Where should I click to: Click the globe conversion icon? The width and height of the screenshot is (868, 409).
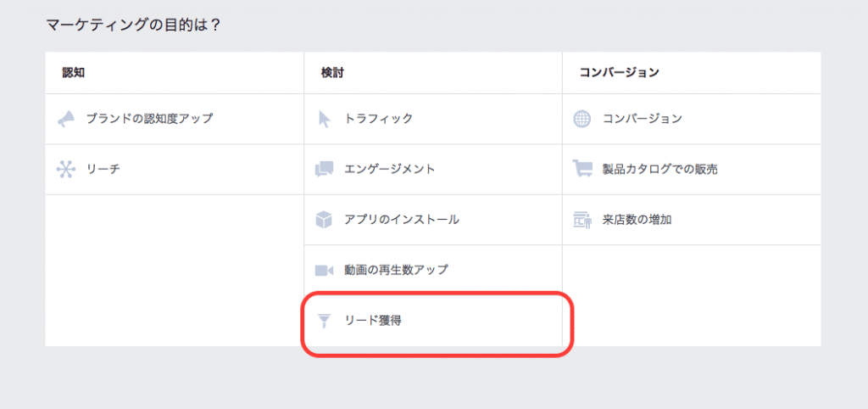point(582,119)
